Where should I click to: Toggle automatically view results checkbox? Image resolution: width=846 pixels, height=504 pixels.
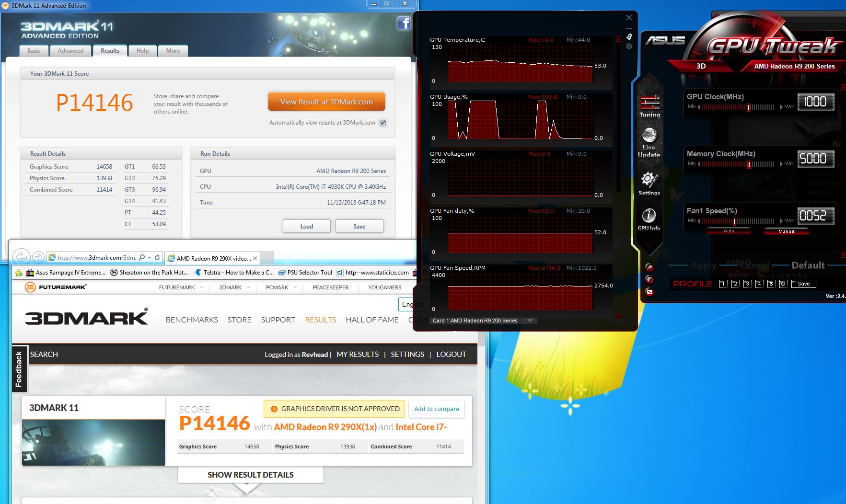[x=382, y=123]
